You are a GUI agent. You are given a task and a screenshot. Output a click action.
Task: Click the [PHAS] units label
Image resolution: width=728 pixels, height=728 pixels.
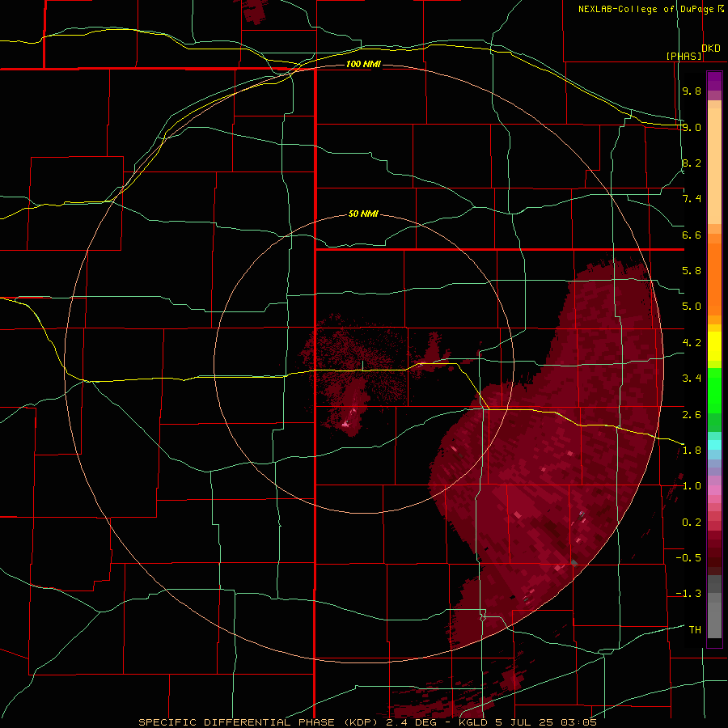[684, 56]
